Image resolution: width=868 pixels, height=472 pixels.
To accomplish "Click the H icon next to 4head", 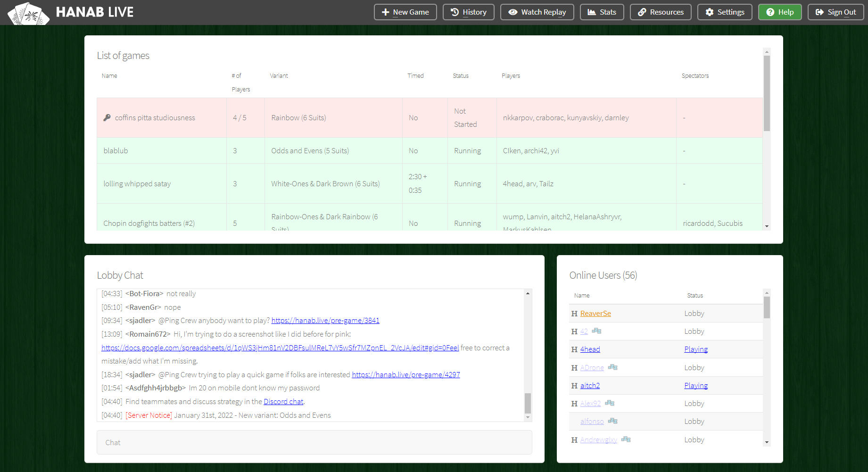I will [x=574, y=349].
